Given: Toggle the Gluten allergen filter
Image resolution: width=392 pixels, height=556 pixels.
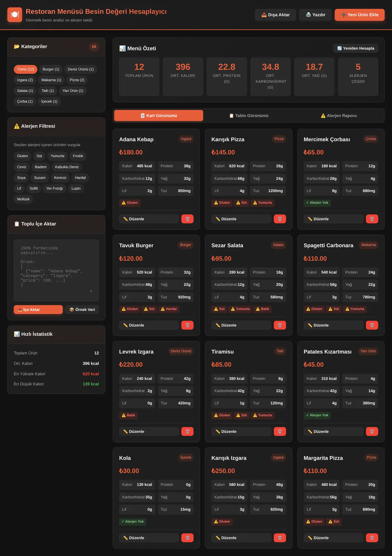Looking at the screenshot, I should [23, 156].
